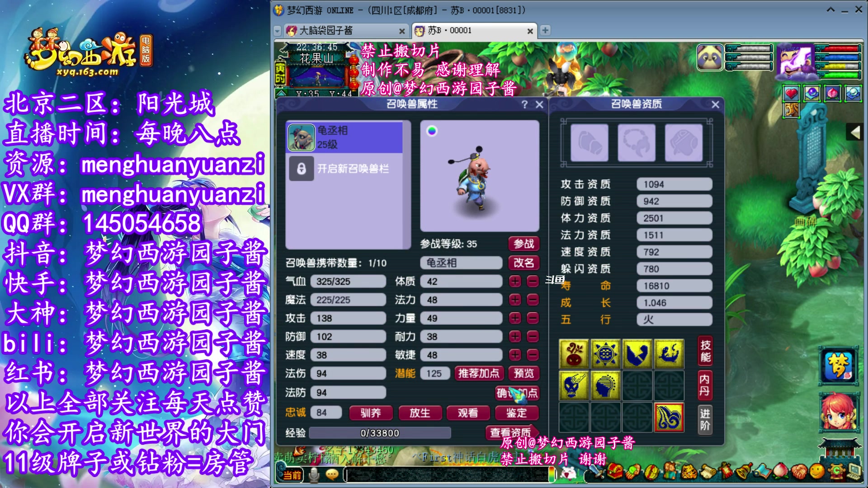Select the sword attack icon in bottom bar
868x488 pixels.
click(x=597, y=471)
